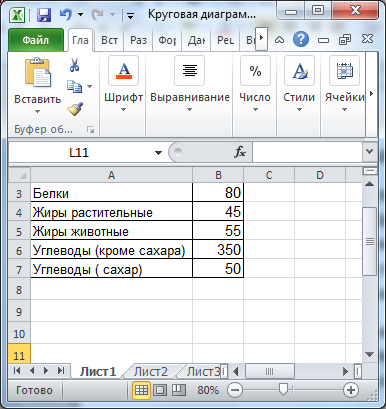Open the Файл tab
386x409 pixels.
(x=36, y=40)
